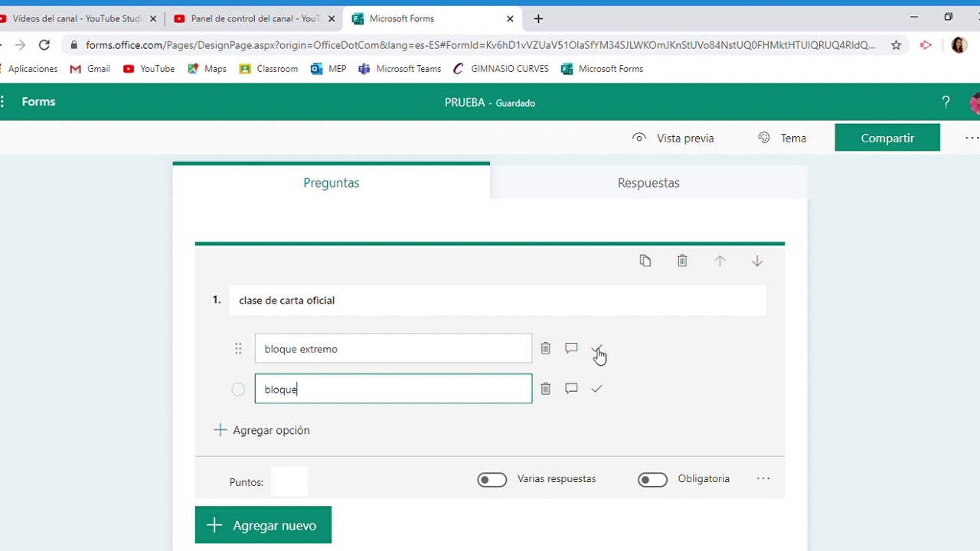980x551 pixels.
Task: Move the question down with the arrow
Action: point(757,261)
